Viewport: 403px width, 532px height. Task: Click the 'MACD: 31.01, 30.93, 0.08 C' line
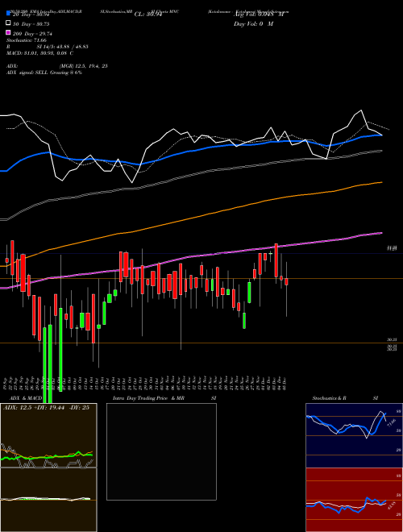(40, 53)
